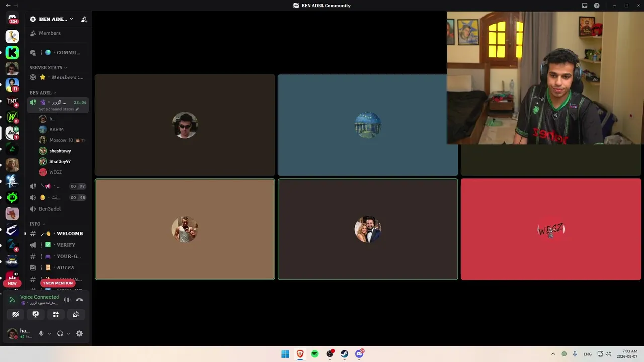Start an Activity with the apps icon
Screen dimensions: 644x362
click(x=56, y=314)
